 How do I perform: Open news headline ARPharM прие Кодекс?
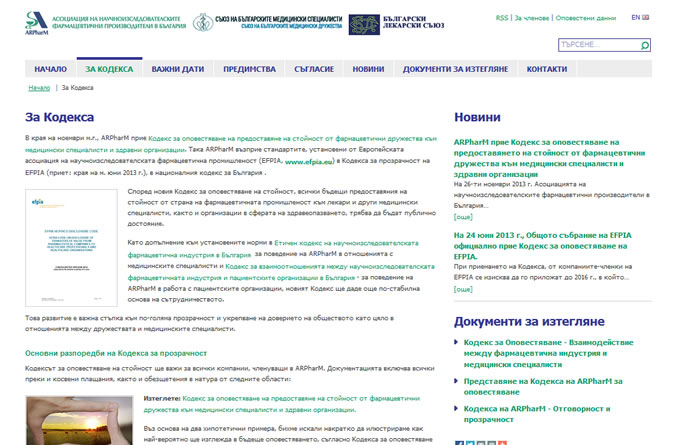(549, 158)
